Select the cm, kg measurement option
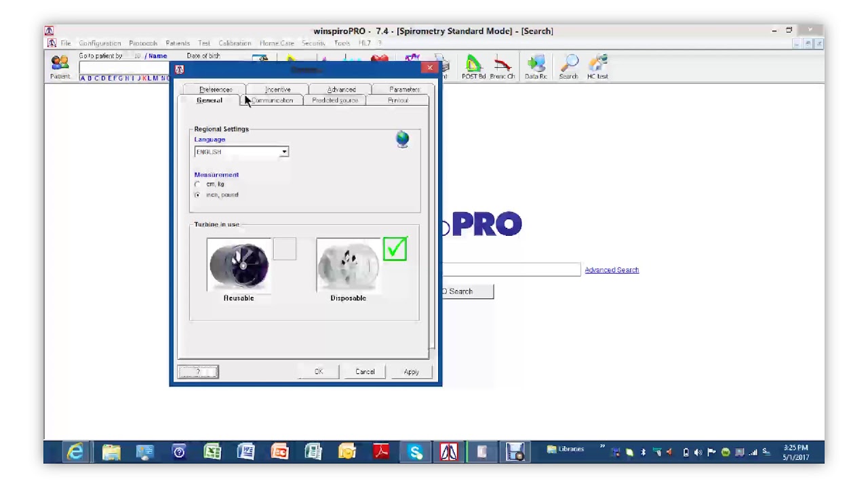The height and width of the screenshot is (488, 868). [x=197, y=184]
